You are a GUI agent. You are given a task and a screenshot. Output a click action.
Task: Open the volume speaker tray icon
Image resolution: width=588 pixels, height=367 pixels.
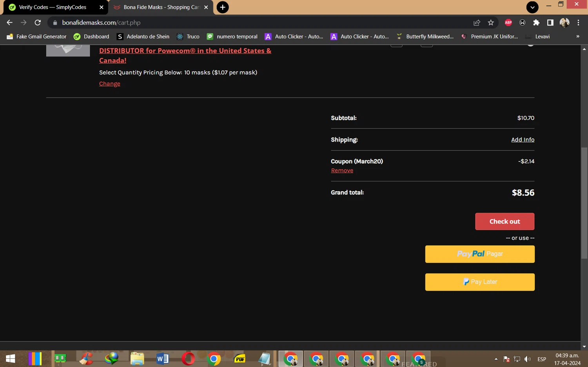point(528,359)
